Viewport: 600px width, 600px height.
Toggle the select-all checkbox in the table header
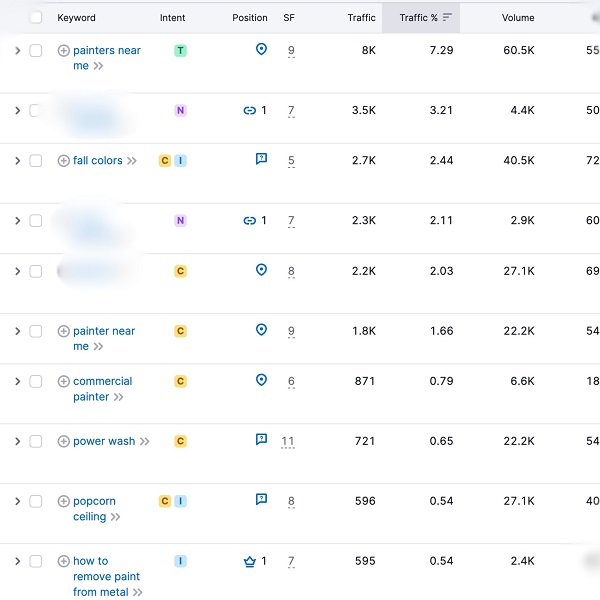[x=37, y=17]
